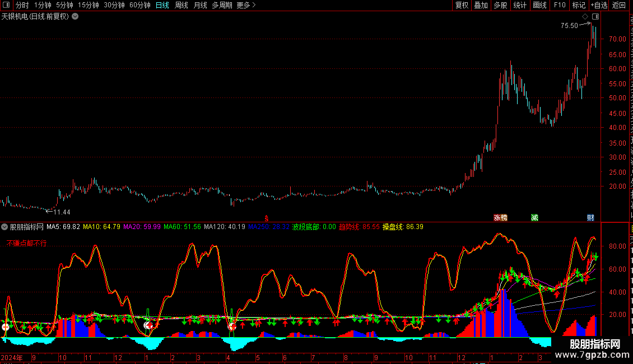The height and width of the screenshot is (364, 633).
Task: Open the F10 company info page
Action: point(560,5)
